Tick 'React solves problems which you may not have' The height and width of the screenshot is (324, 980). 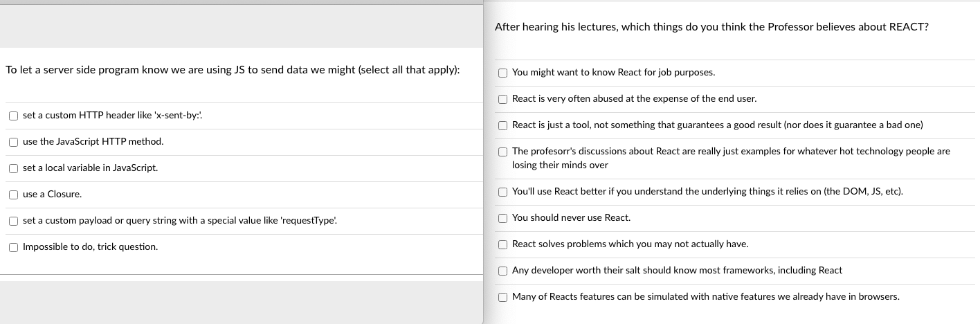pyautogui.click(x=503, y=244)
